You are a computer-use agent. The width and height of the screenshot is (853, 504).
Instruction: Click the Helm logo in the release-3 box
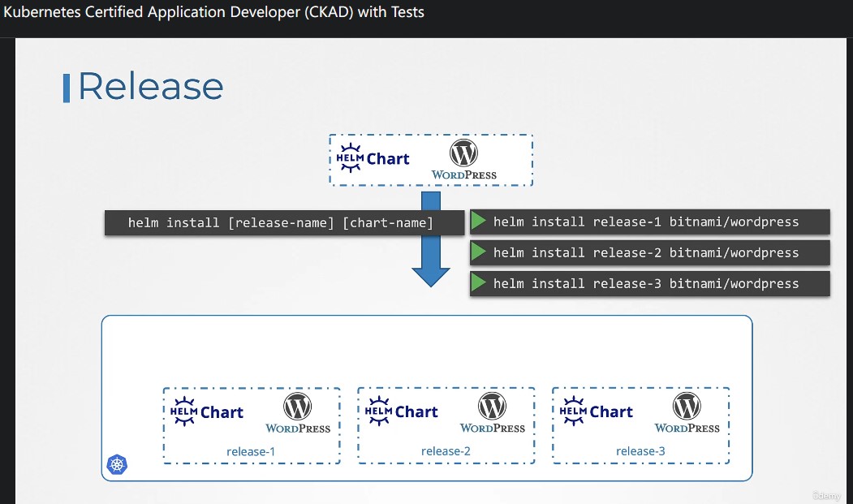click(573, 411)
